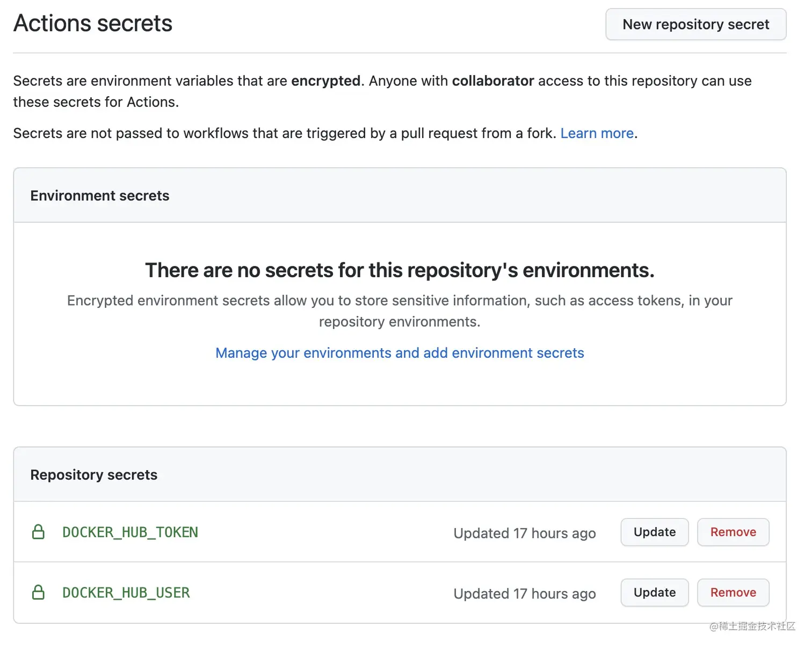Click the updated timestamp for DOCKER_HUB_USER
Screen dimensions: 812x648
click(x=524, y=594)
